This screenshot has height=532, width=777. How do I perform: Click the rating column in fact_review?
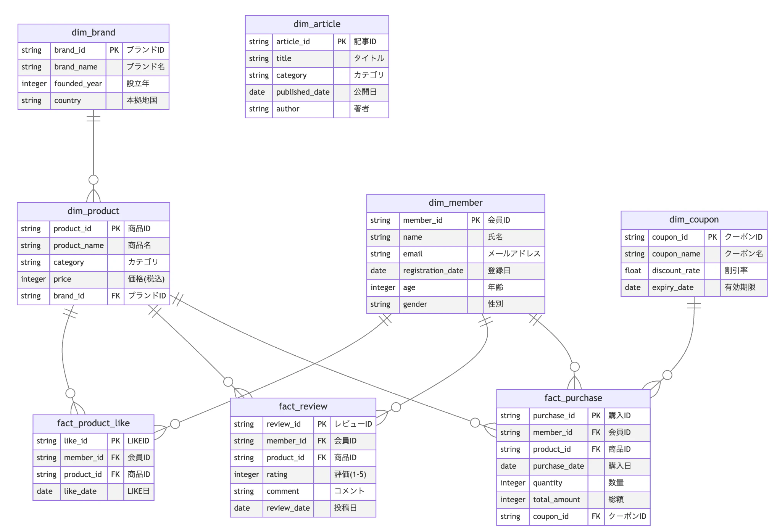[x=288, y=474]
